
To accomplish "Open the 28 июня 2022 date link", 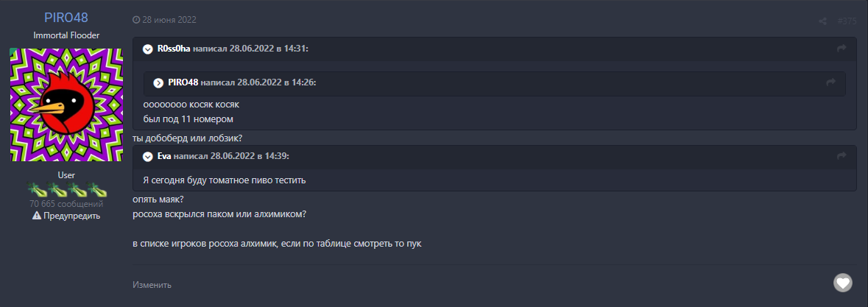I will click(169, 20).
